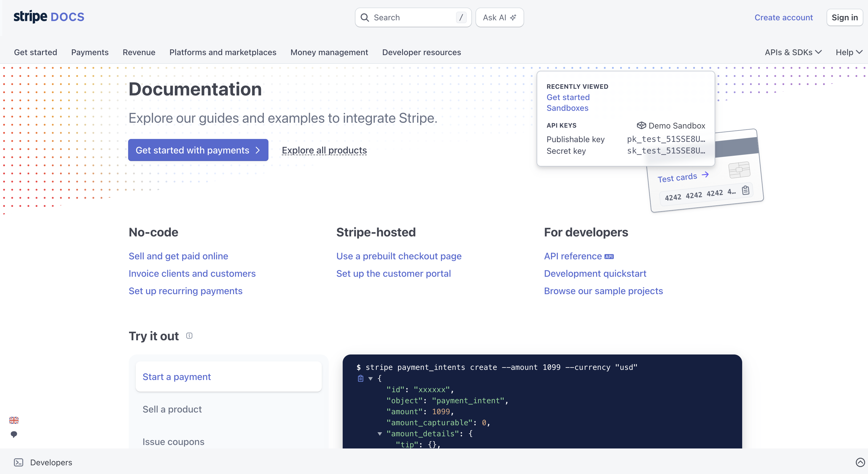Open the language selector via the UK flag icon
This screenshot has height=474, width=868.
(13, 420)
